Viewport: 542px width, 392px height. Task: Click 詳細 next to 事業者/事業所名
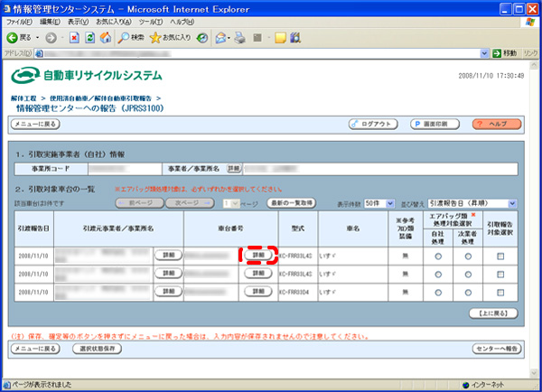234,169
